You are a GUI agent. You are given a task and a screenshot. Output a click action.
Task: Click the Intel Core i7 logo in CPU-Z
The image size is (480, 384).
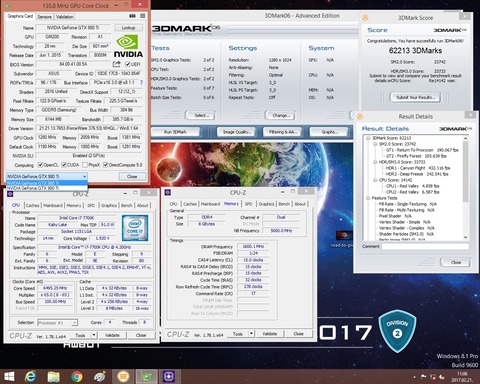tap(135, 228)
